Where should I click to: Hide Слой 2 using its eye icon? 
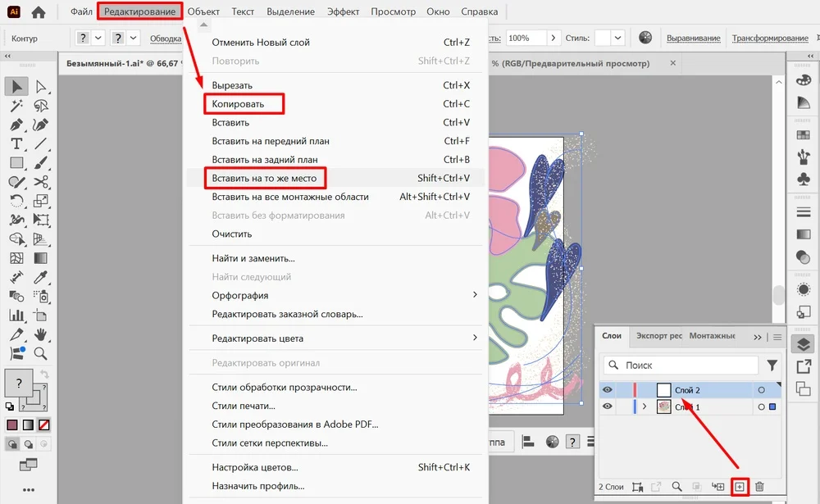coord(608,390)
